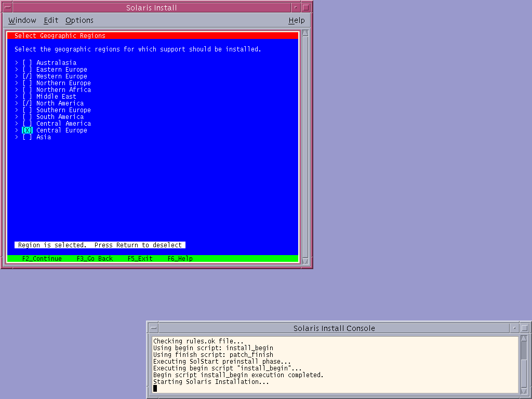The image size is (532, 399).
Task: Check the Australasia region checkbox
Action: (x=27, y=63)
